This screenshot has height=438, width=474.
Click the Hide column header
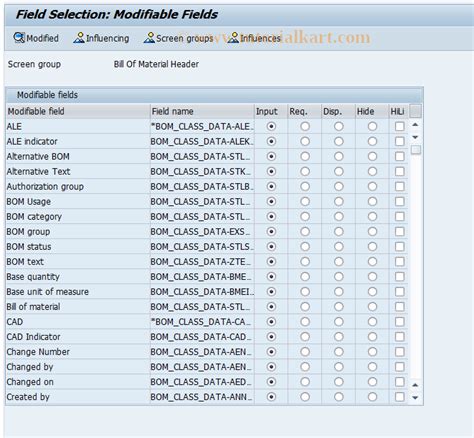point(372,111)
